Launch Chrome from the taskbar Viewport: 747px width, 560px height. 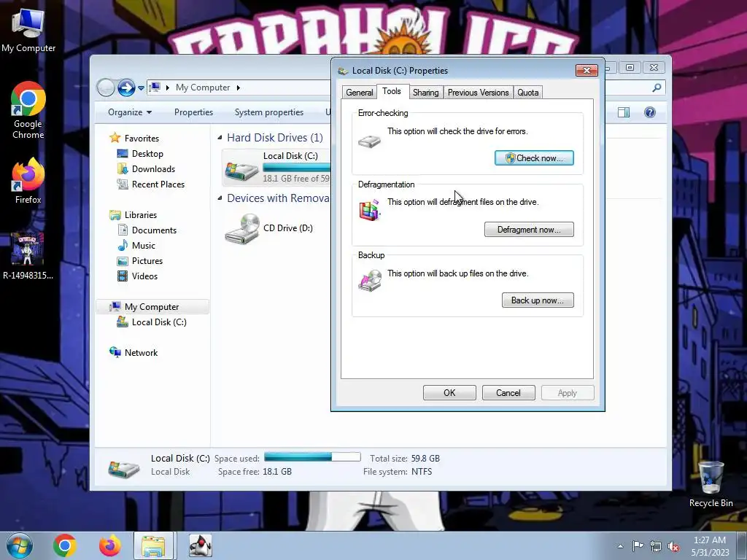[65, 545]
